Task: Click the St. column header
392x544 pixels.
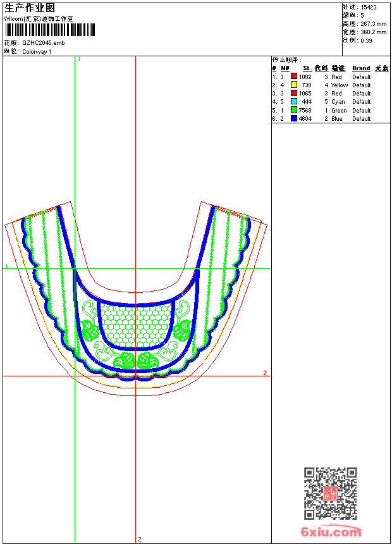Action: coord(307,68)
